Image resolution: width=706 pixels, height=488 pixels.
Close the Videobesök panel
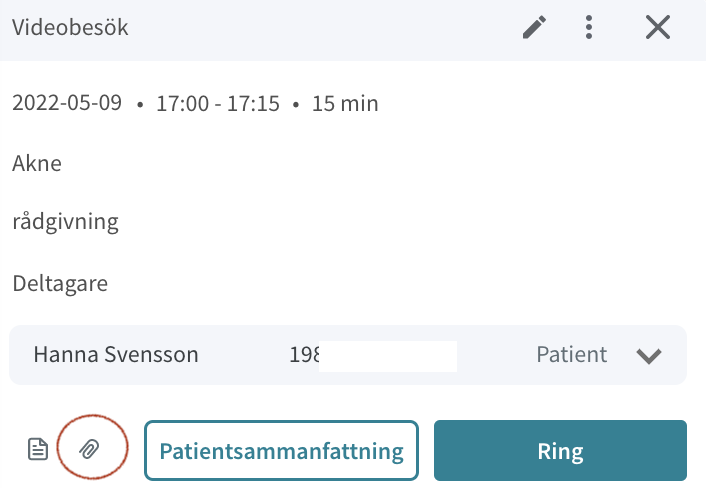coord(658,27)
